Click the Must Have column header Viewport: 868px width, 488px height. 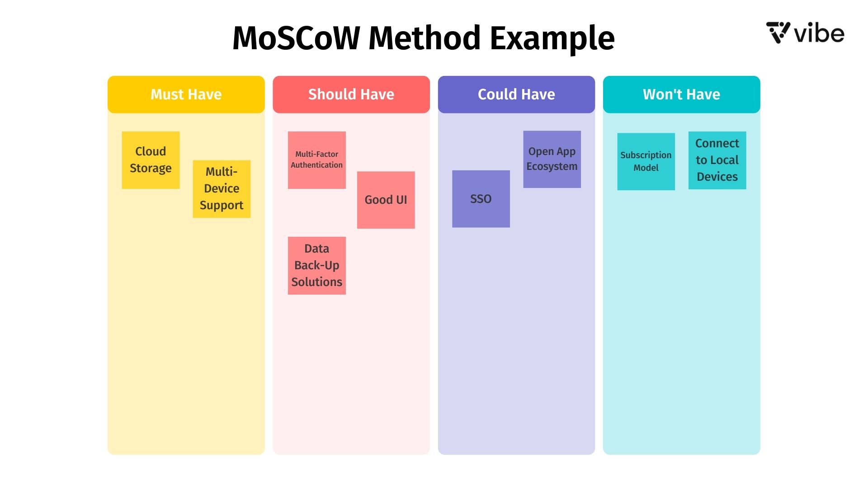click(186, 94)
